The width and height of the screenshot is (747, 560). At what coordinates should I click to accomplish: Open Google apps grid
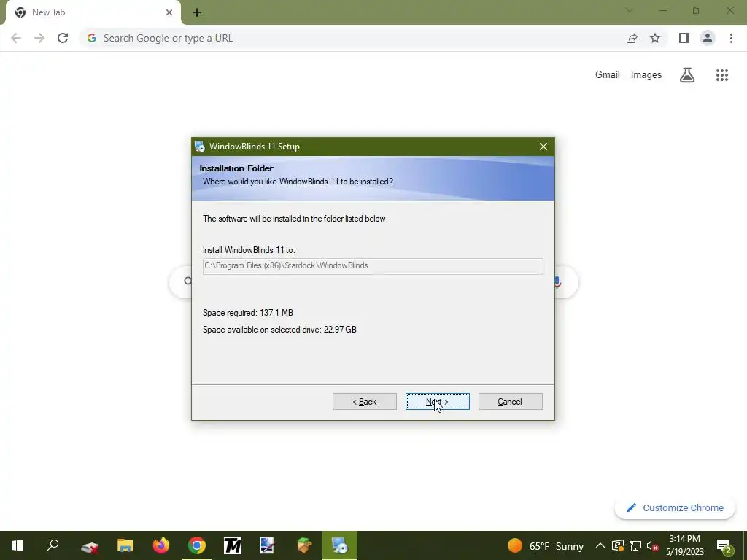(722, 75)
